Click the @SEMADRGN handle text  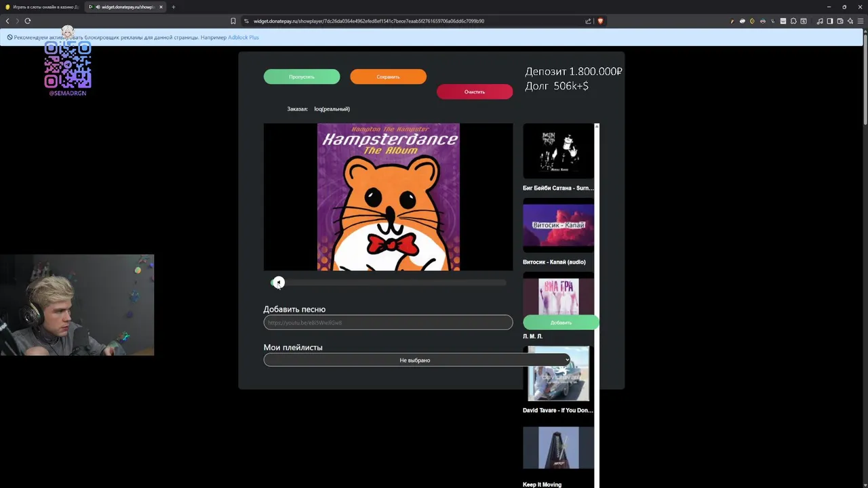(x=68, y=94)
